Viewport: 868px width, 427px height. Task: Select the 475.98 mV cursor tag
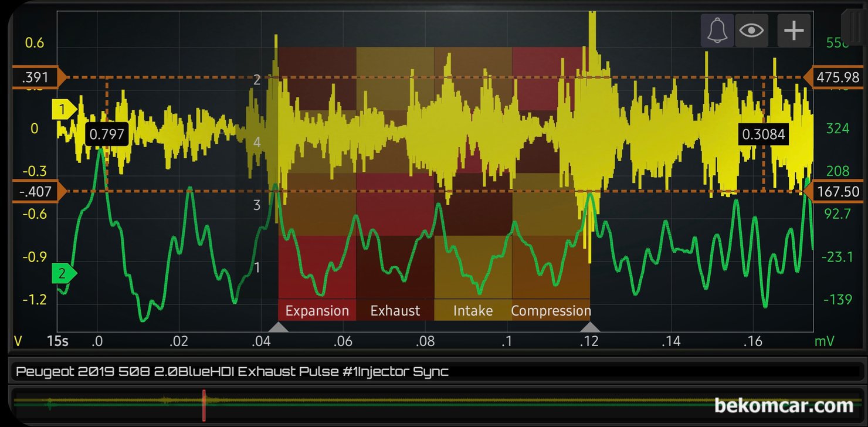click(x=834, y=77)
